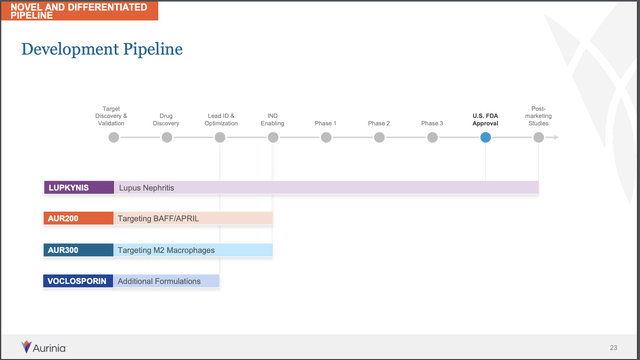Click the Phase 2 label text

(379, 123)
